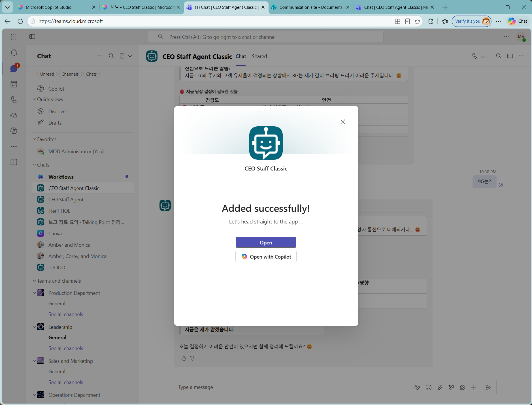The height and width of the screenshot is (405, 532).
Task: Open the emoji picker in compose box
Action: pyautogui.click(x=429, y=387)
